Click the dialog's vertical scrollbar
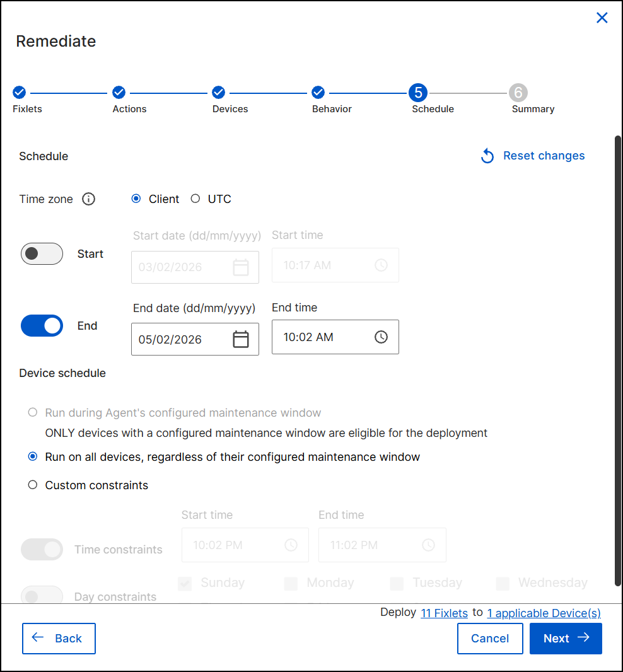 617,359
